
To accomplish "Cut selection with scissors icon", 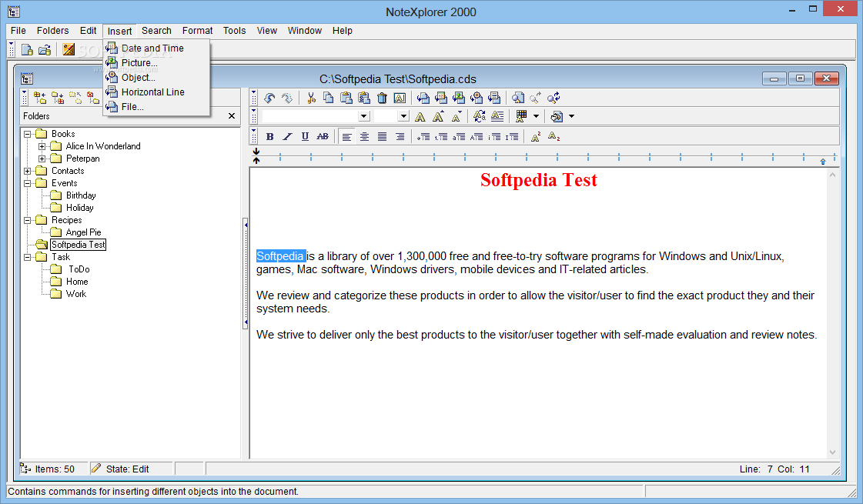I will click(x=311, y=98).
